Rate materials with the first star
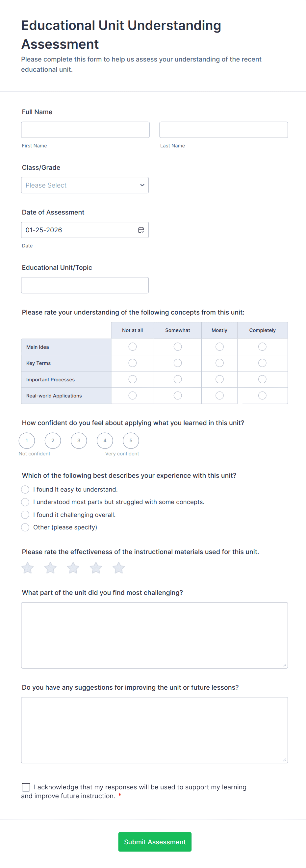306x868 pixels. tap(28, 568)
